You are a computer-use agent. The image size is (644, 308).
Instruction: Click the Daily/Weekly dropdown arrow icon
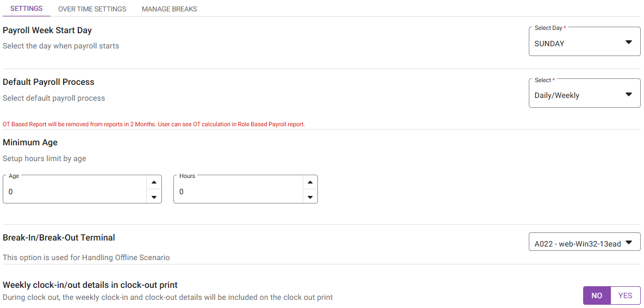(x=629, y=95)
